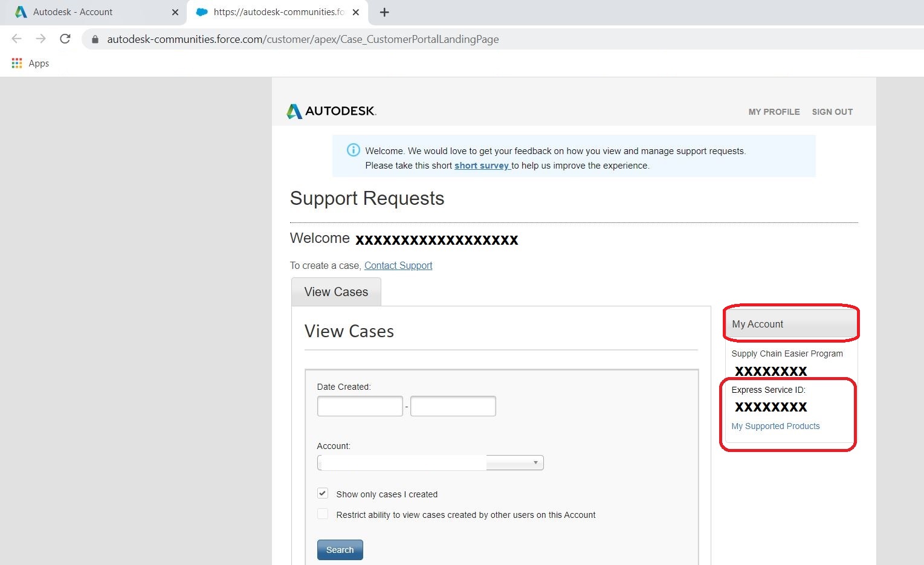
Task: Select the View Cases tab
Action: pyautogui.click(x=336, y=291)
